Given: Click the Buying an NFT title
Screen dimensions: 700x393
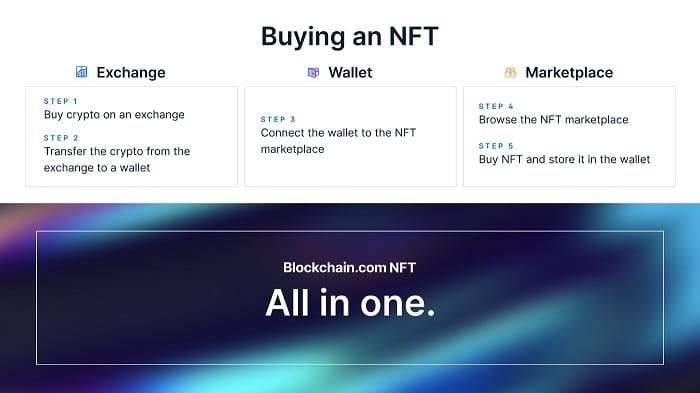Looking at the screenshot, I should coord(350,37).
